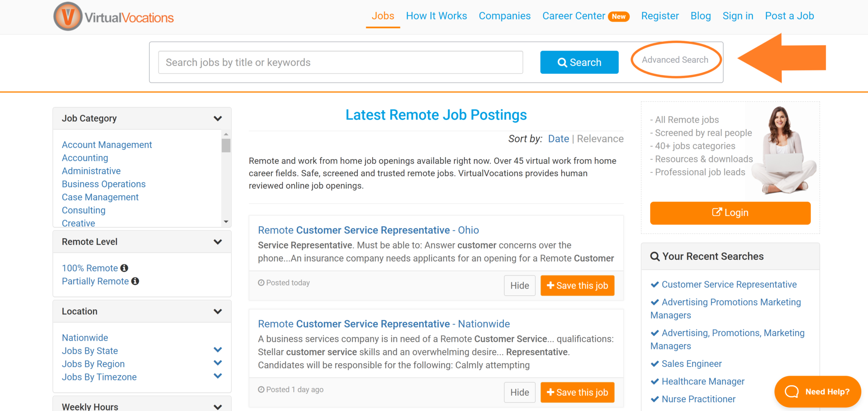Viewport: 868px width, 411px height.
Task: Click the external-link icon on the Login button
Action: click(x=717, y=212)
